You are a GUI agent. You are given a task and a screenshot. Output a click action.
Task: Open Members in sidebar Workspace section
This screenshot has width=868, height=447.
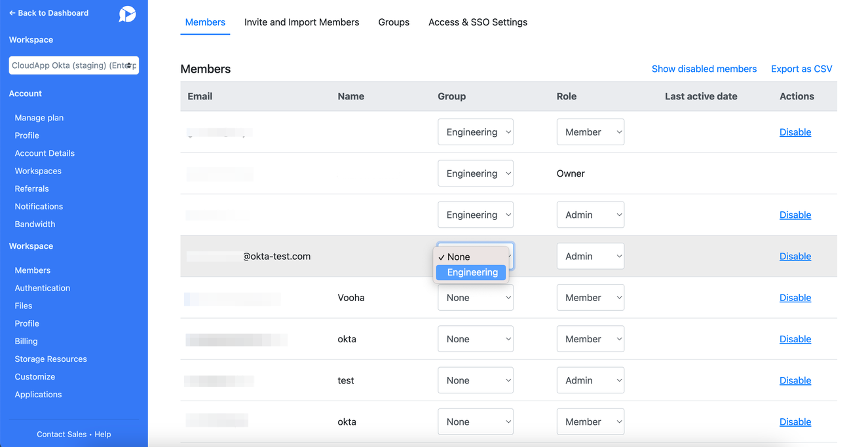(33, 270)
